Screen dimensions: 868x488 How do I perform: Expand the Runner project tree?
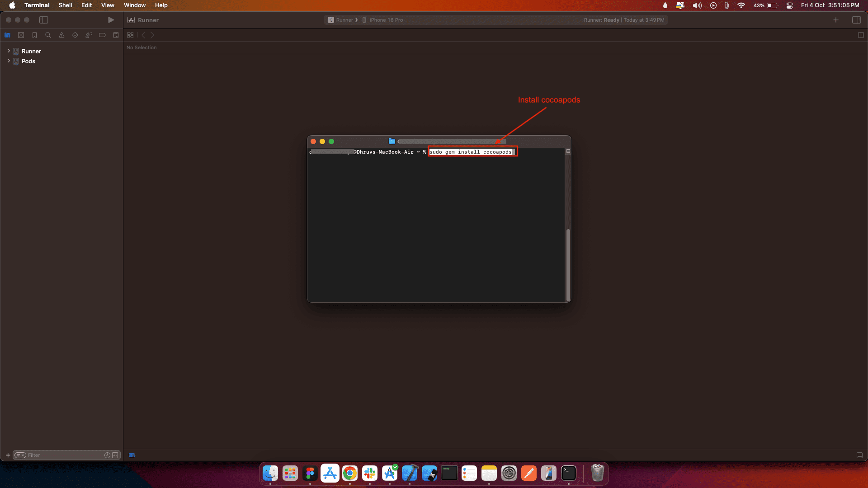coord(8,51)
